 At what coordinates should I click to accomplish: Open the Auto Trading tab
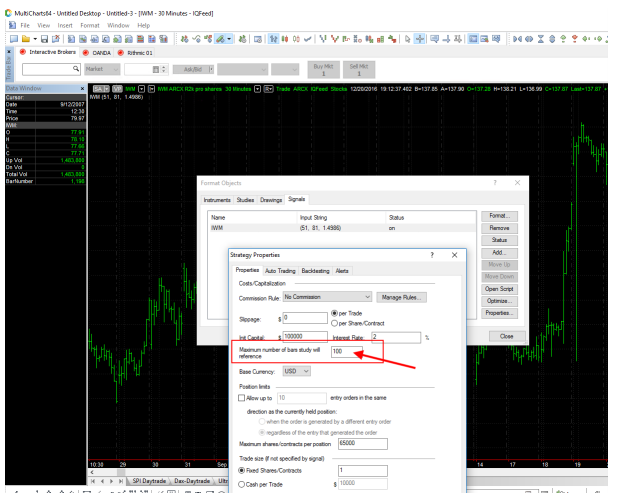[x=279, y=271]
